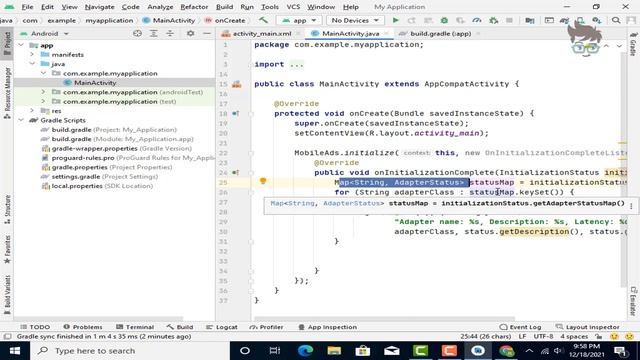Run the app with the green play button
The width and height of the screenshot is (640, 360).
395,20
